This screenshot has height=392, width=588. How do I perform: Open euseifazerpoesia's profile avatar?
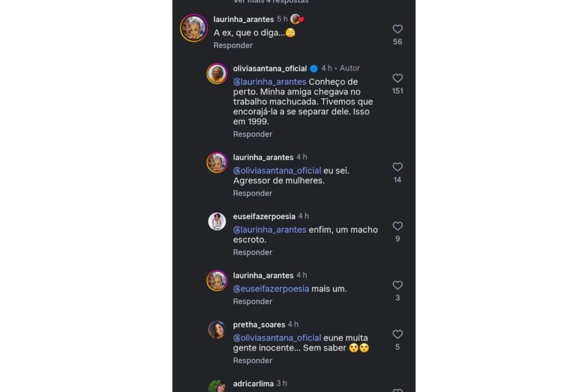point(217,222)
